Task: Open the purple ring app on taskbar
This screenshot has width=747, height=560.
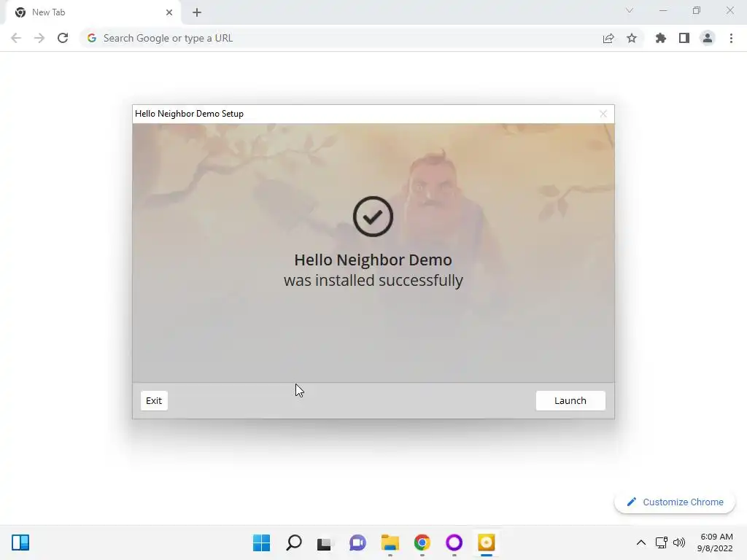Action: [454, 542]
